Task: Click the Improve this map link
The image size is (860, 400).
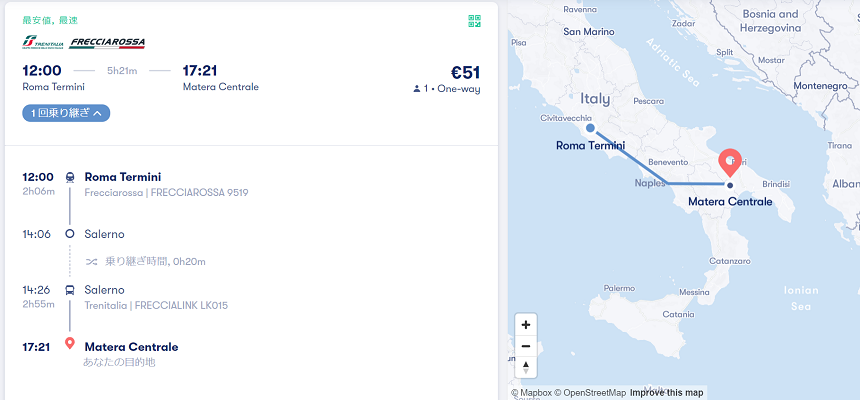Action: pos(666,393)
